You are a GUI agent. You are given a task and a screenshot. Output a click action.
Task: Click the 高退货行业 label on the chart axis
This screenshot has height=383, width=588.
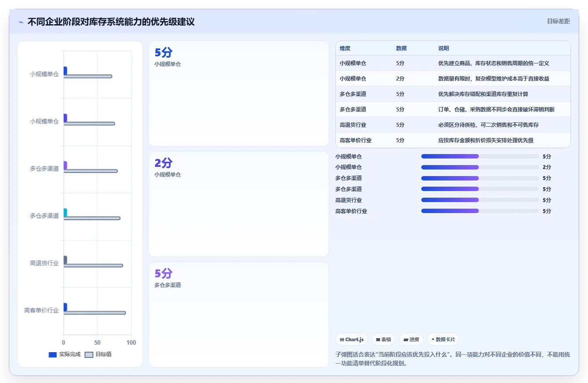[44, 263]
